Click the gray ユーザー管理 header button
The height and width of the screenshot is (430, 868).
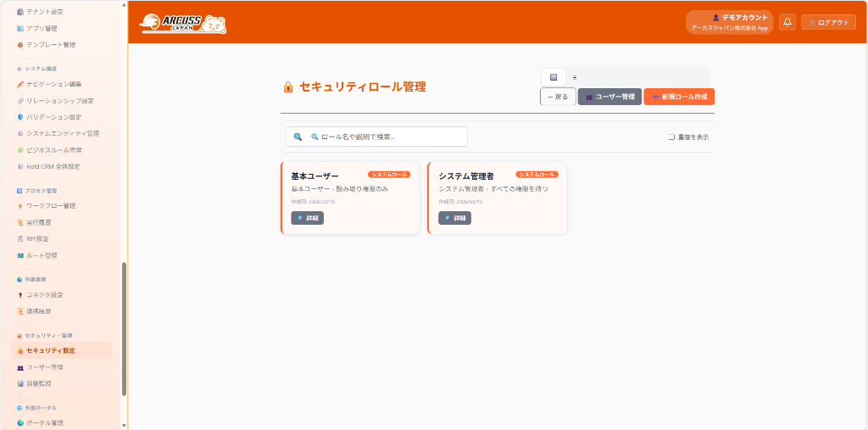coord(610,97)
